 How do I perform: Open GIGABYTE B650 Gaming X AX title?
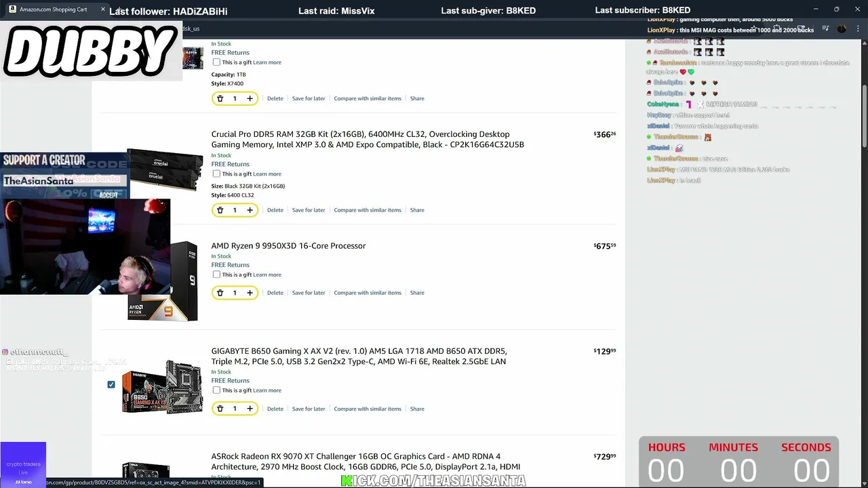[359, 356]
